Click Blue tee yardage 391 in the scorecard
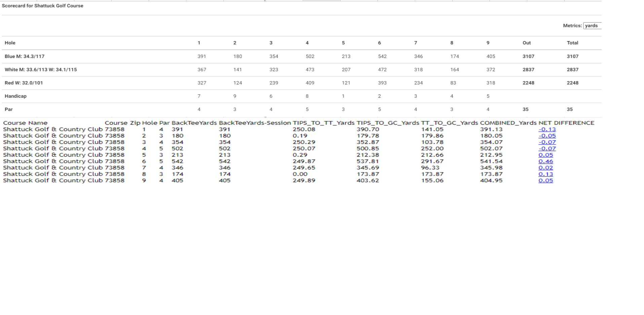 (x=202, y=56)
